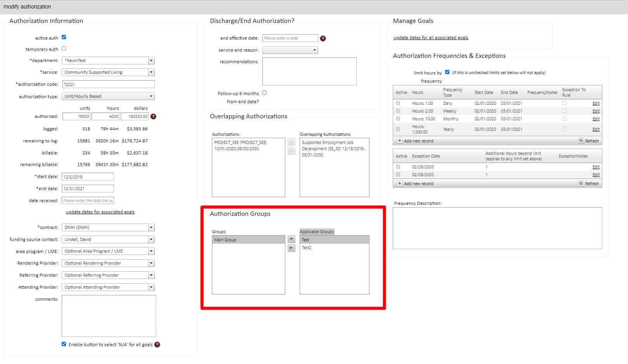
Task: Check Exception To Rule for Yearly row
Action: coord(565,129)
